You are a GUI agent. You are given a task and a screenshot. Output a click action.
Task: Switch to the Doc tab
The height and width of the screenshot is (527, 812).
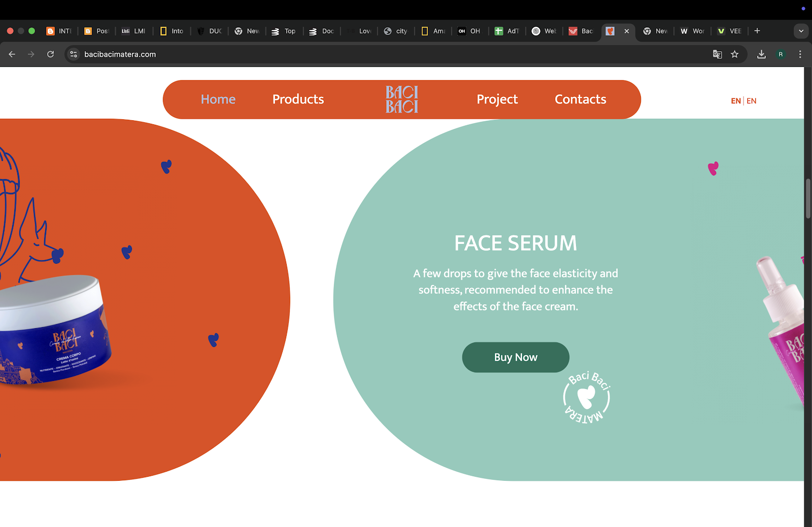(x=322, y=31)
